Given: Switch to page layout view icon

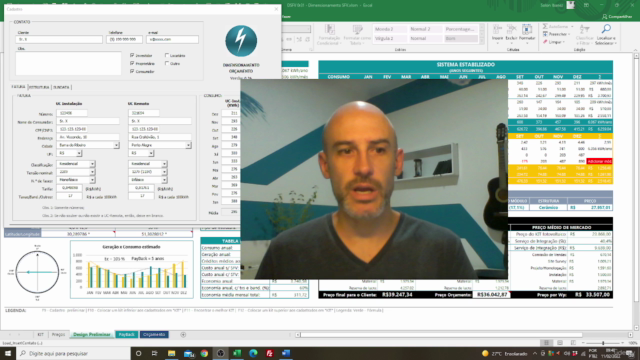Looking at the screenshot, I should point(560,343).
